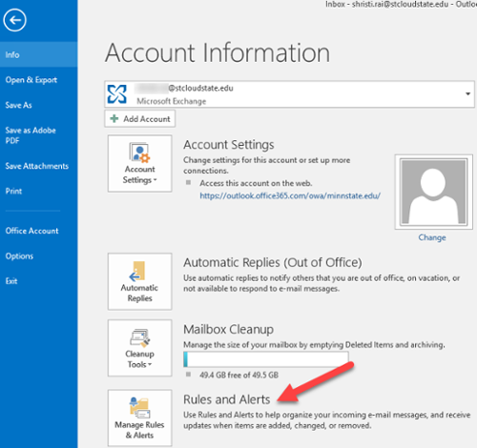The image size is (477, 448).
Task: Open the outlook.office365.com web access link
Action: [x=290, y=195]
